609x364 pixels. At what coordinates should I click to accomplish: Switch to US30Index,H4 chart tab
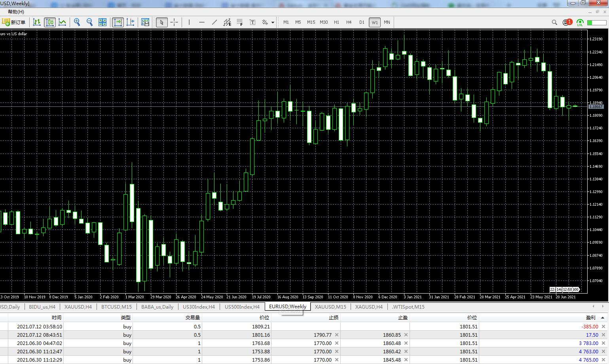pyautogui.click(x=199, y=307)
